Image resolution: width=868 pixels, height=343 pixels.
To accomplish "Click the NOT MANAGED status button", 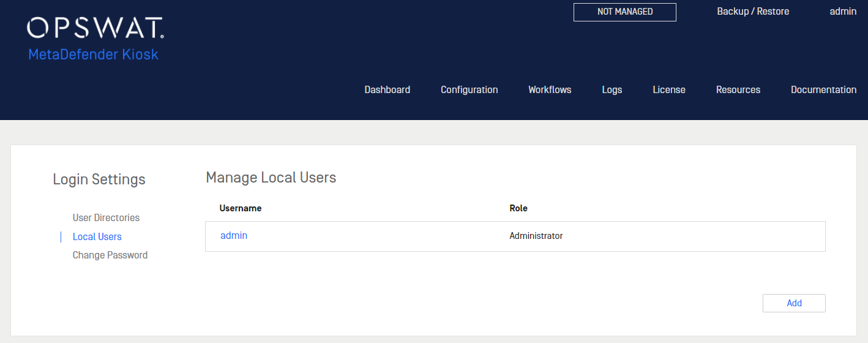I will [x=625, y=12].
